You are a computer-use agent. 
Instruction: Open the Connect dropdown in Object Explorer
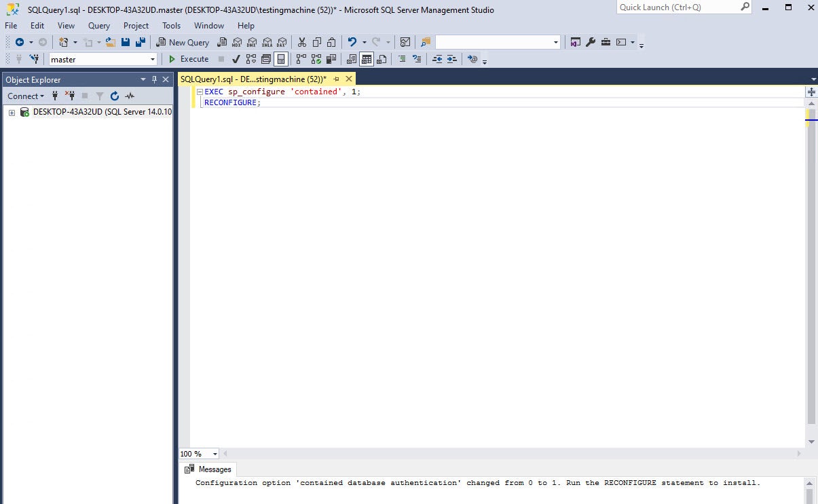26,96
